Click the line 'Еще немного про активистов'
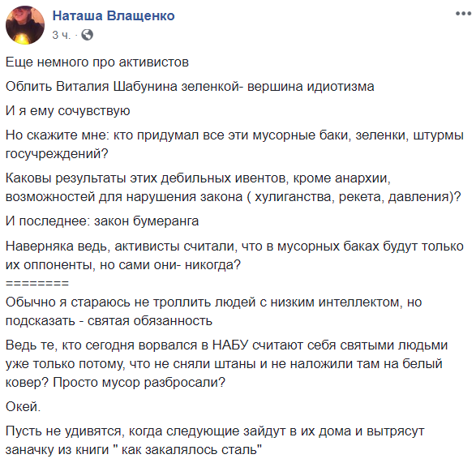 (97, 62)
